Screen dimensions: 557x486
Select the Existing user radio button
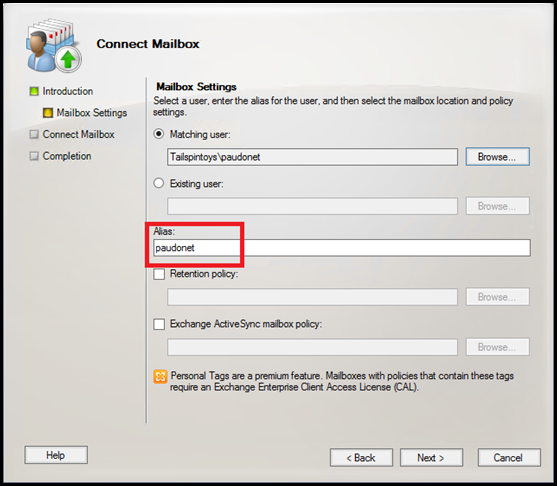[158, 183]
